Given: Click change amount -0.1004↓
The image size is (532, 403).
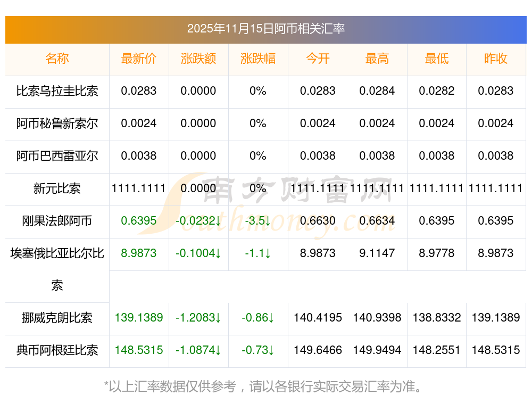Looking at the screenshot, I should tap(198, 253).
